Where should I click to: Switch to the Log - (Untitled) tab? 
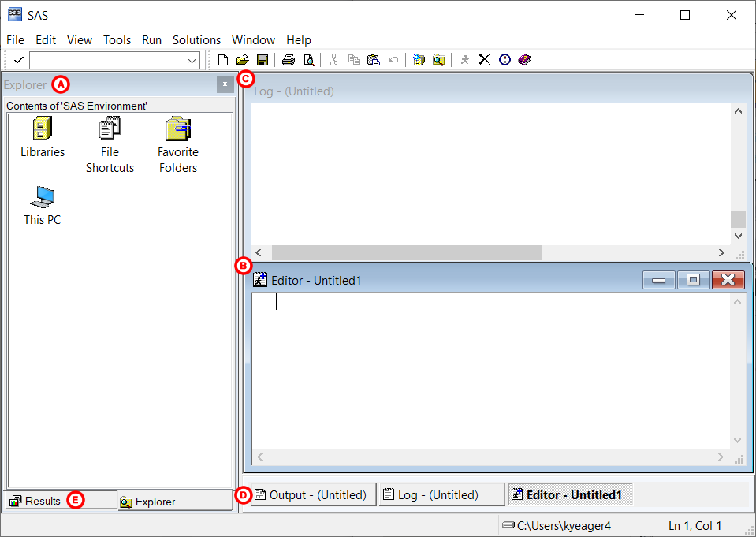point(441,494)
